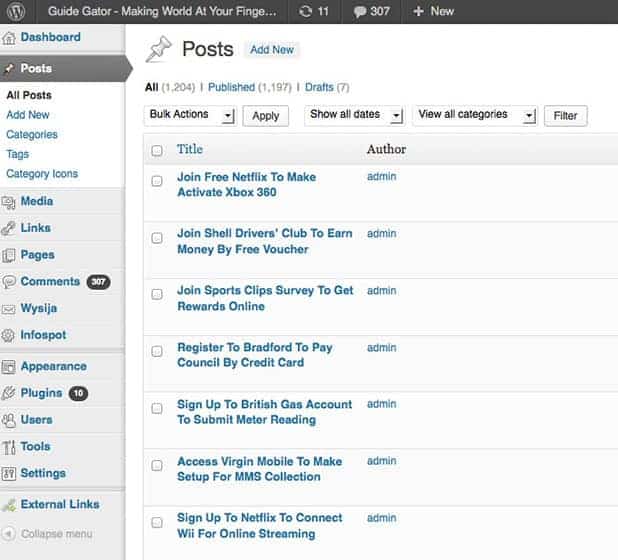Check the Sign Up To British Gas checkbox
The image size is (618, 560).
pos(157,408)
